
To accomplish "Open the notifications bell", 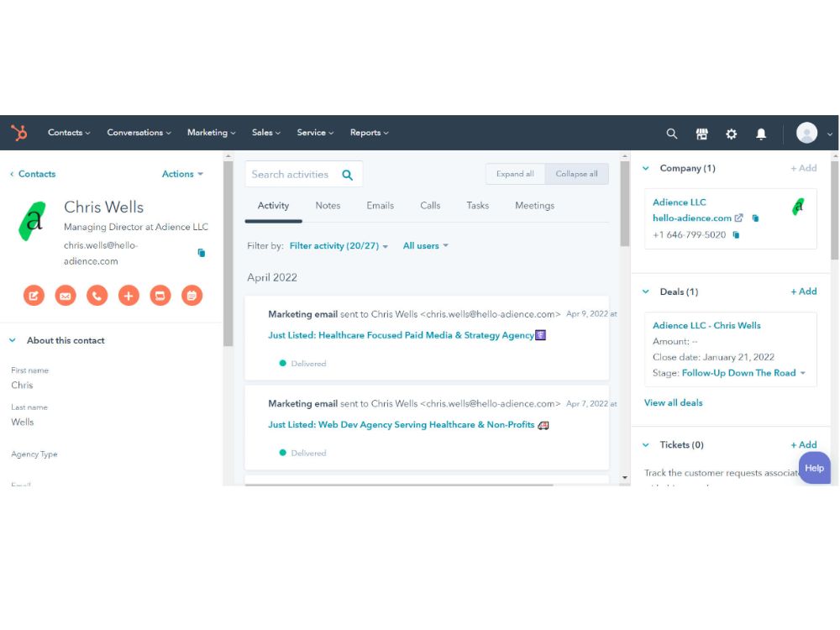I will [x=761, y=134].
